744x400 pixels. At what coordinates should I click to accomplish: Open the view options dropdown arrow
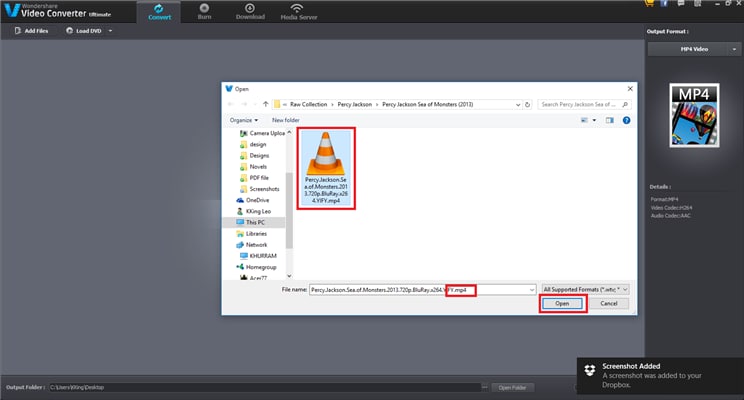pos(594,120)
